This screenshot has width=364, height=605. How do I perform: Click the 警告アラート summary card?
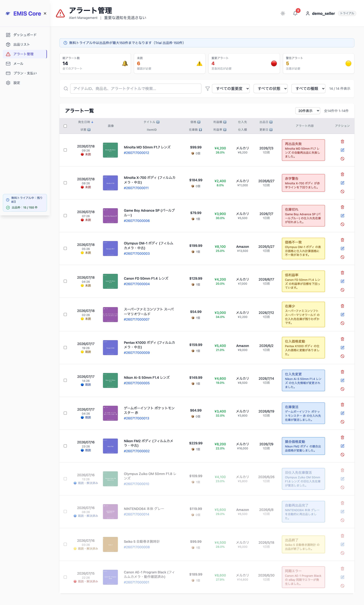[318, 64]
